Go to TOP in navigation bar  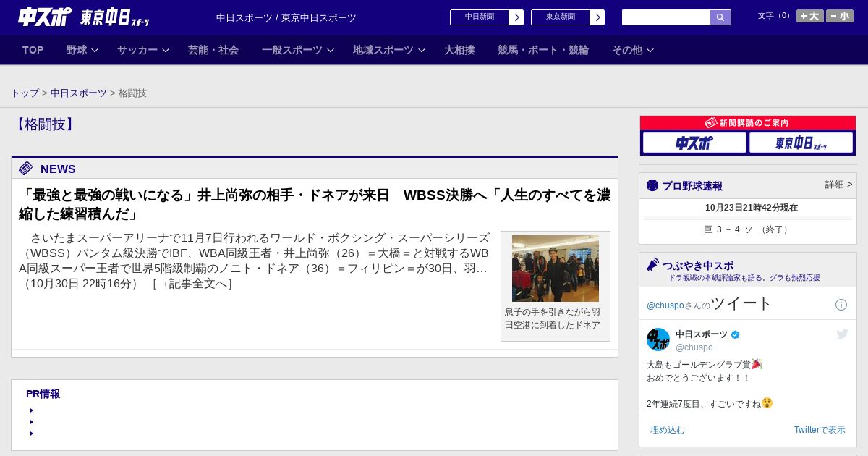[x=33, y=50]
